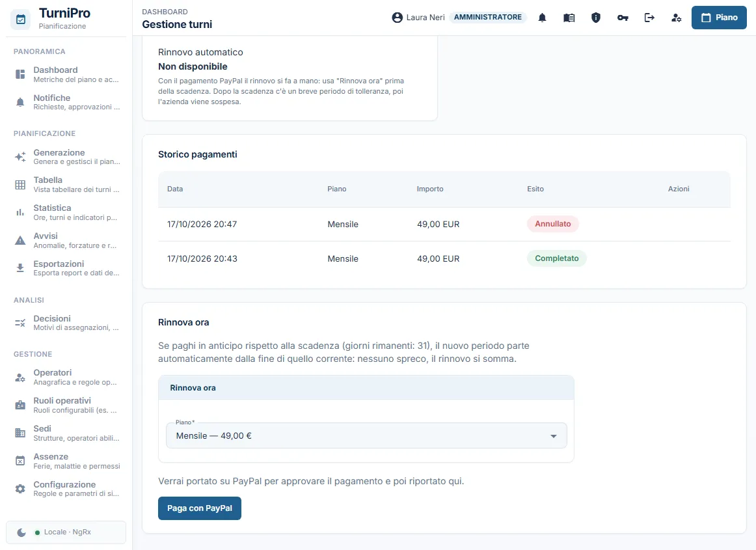Click the Esito column header
This screenshot has width=756, height=550.
[535, 189]
